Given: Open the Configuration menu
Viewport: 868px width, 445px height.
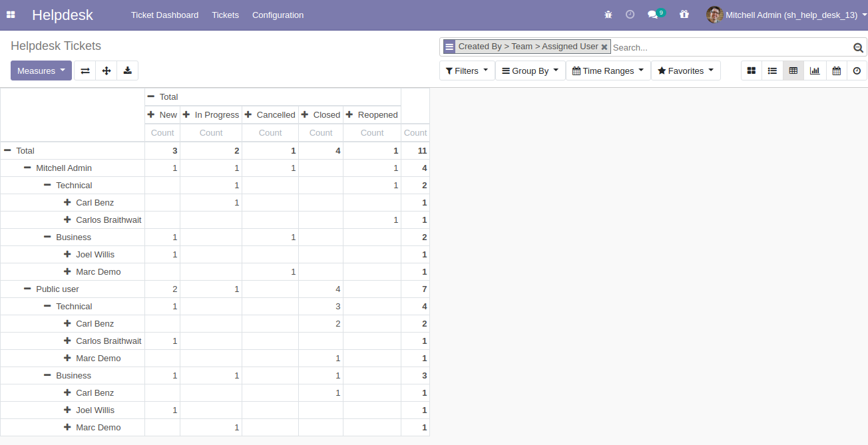Looking at the screenshot, I should (278, 15).
